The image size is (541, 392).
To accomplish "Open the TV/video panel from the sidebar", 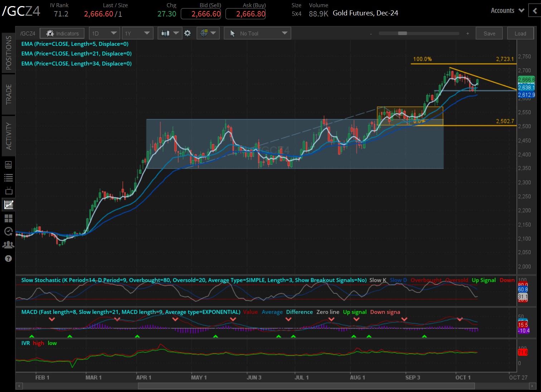I will click(x=8, y=191).
